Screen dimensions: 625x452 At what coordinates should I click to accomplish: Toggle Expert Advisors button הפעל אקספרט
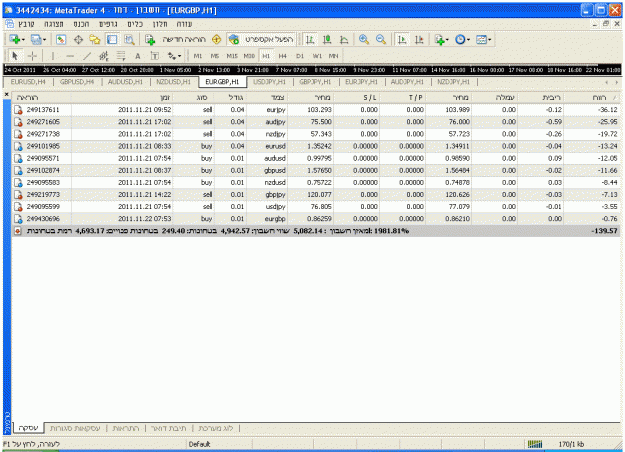click(x=261, y=39)
